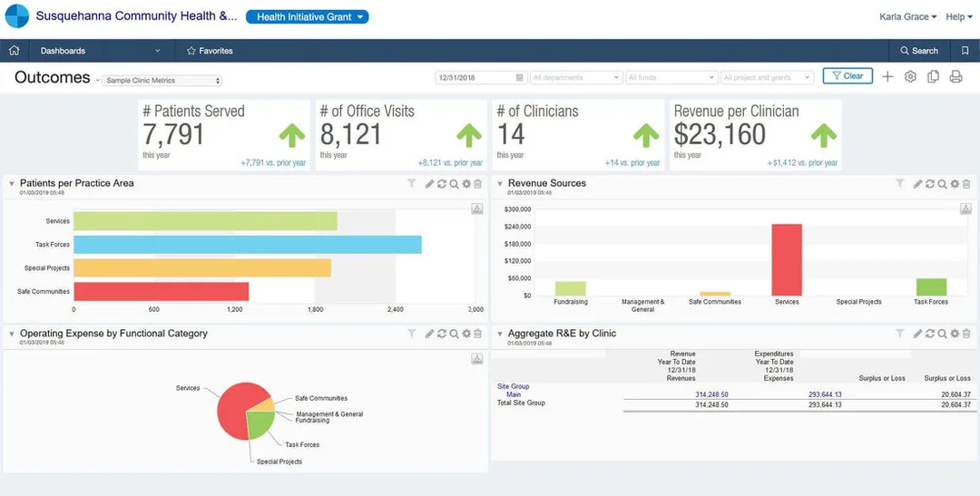Open dashboard settings gear icon
The height and width of the screenshot is (496, 980).
(910, 77)
